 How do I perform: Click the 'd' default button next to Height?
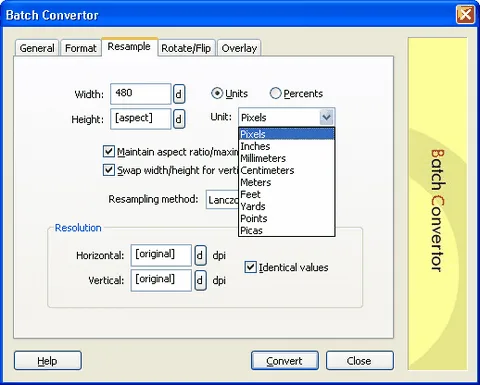pos(179,119)
